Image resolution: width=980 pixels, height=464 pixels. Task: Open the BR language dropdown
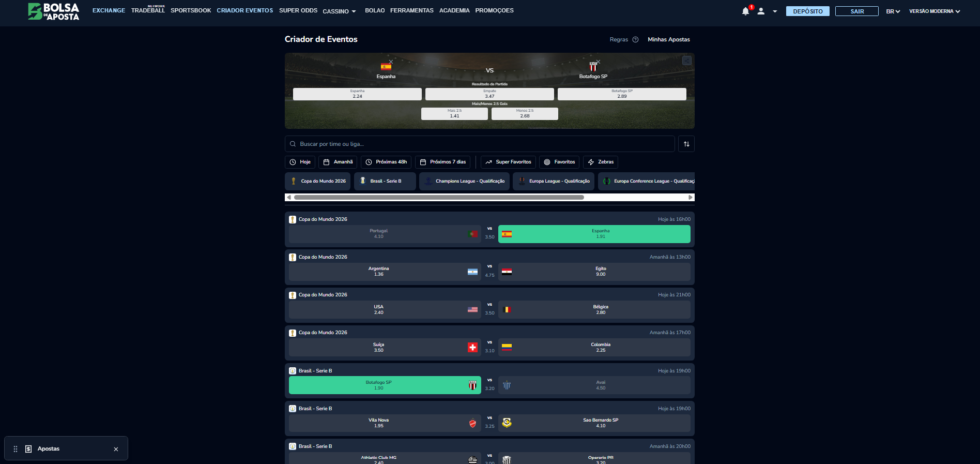893,11
